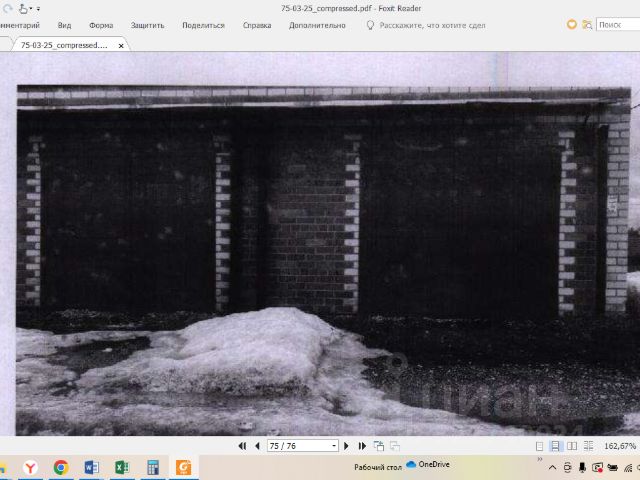Click the previous view icon in status bar
Screen dimensions: 640x480
[379, 446]
